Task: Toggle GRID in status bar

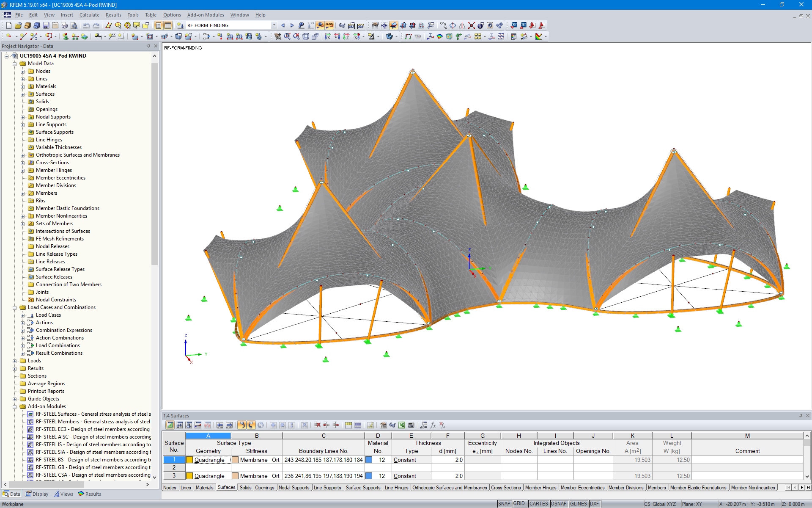Action: pyautogui.click(x=519, y=504)
